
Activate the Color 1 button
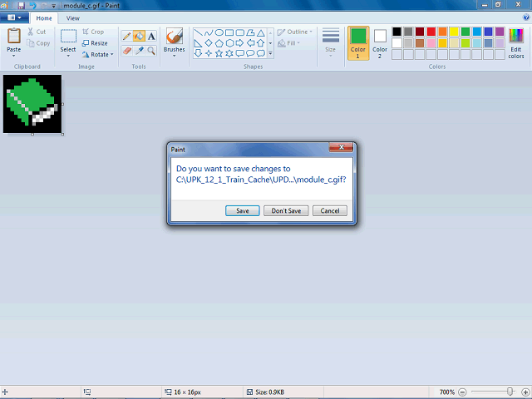[x=358, y=43]
